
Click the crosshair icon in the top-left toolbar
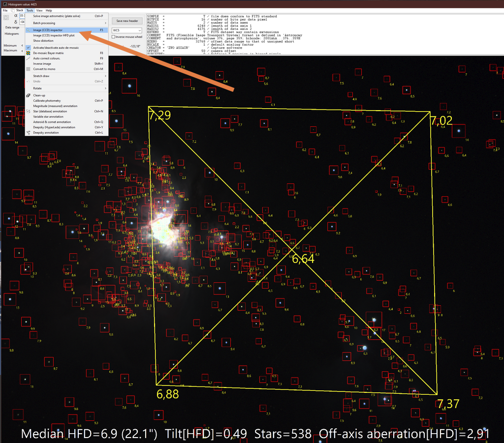point(6,17)
